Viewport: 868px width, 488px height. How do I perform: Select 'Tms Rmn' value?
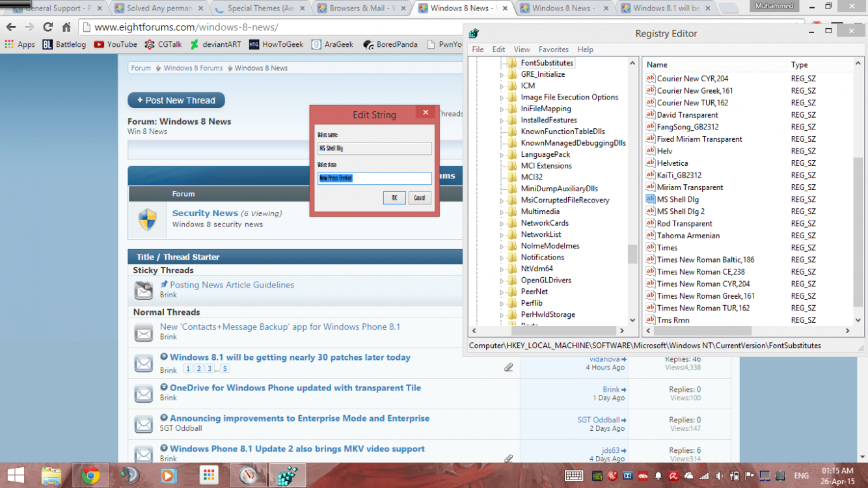pos(673,320)
